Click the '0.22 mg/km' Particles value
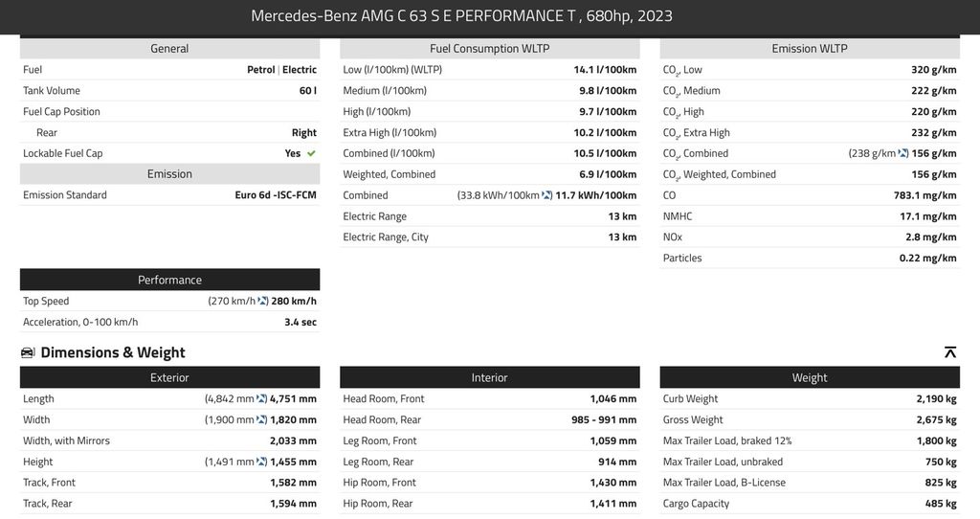Viewport: 980px width, 519px height. [x=928, y=258]
